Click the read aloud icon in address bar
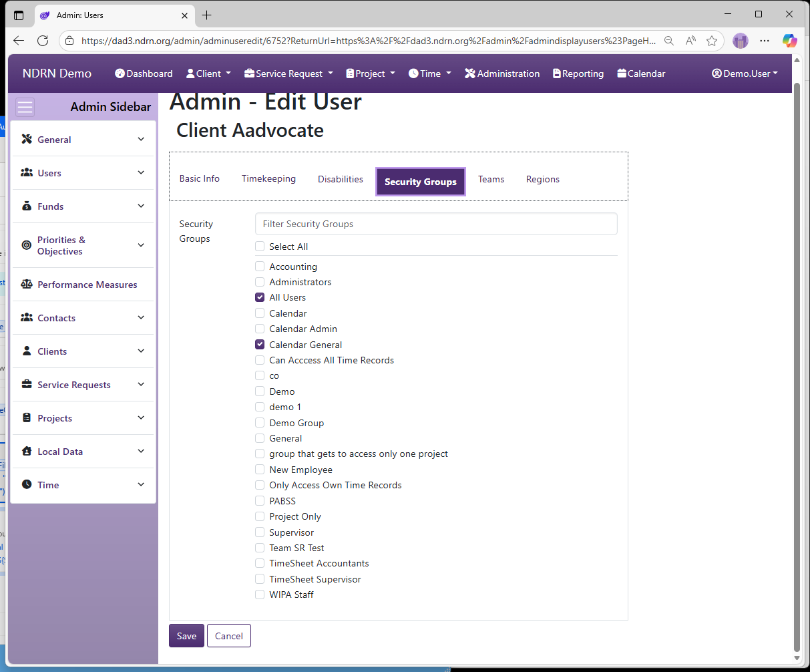The image size is (810, 672). [690, 41]
